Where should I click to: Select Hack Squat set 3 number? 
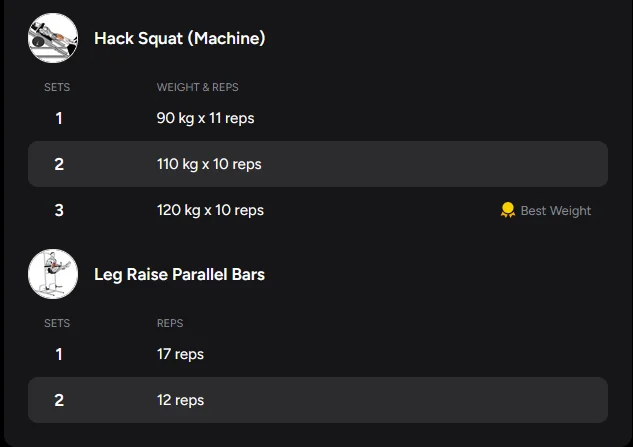pos(59,210)
